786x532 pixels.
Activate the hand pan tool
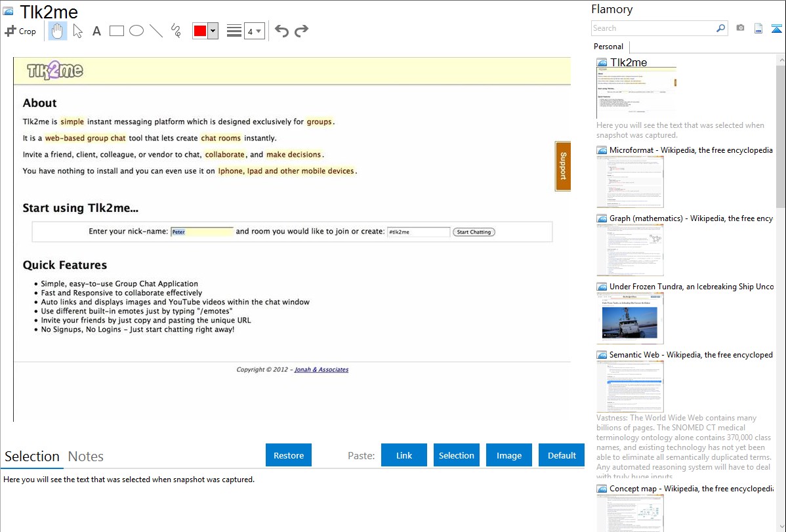pos(58,31)
